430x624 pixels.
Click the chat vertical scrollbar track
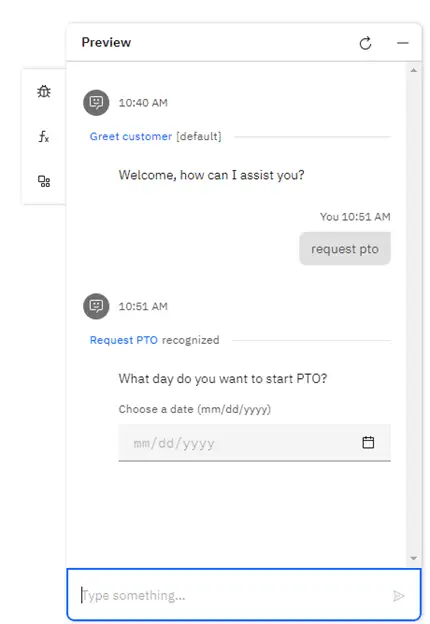coord(414,314)
